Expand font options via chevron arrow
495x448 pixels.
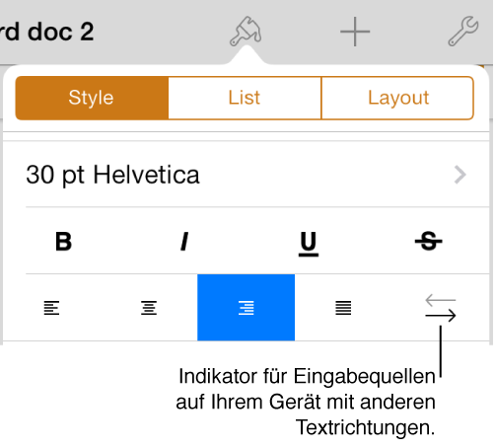pyautogui.click(x=460, y=175)
